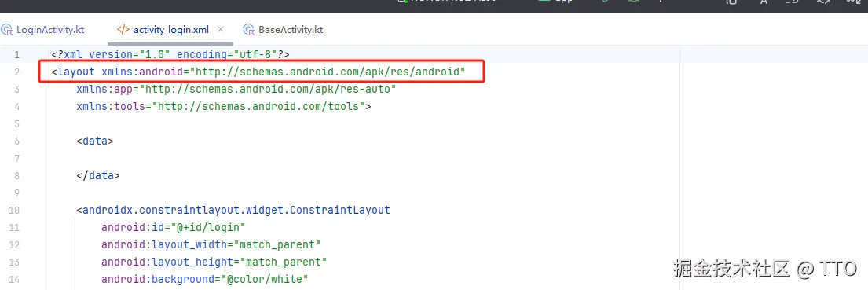Click the android:layout_width="match_parent" line
Screen dimensions: 868x290
pyautogui.click(x=211, y=244)
